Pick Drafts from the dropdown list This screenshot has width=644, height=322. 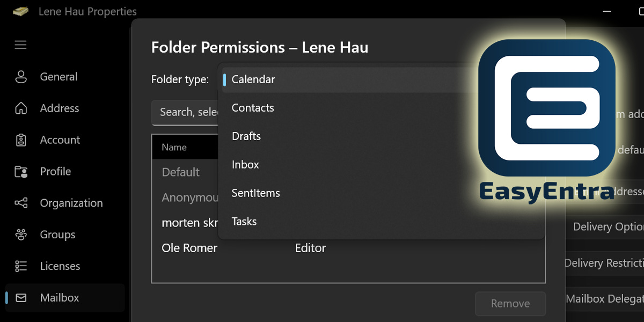(x=349, y=136)
